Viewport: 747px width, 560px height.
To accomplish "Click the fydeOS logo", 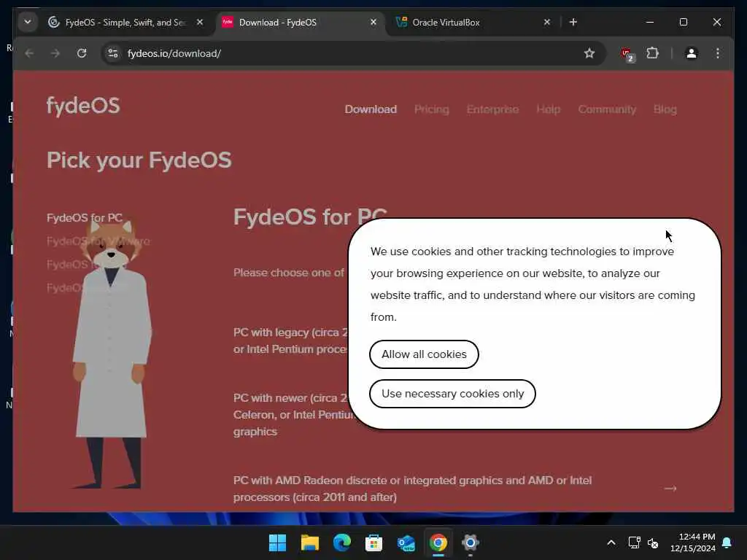I will click(x=83, y=106).
